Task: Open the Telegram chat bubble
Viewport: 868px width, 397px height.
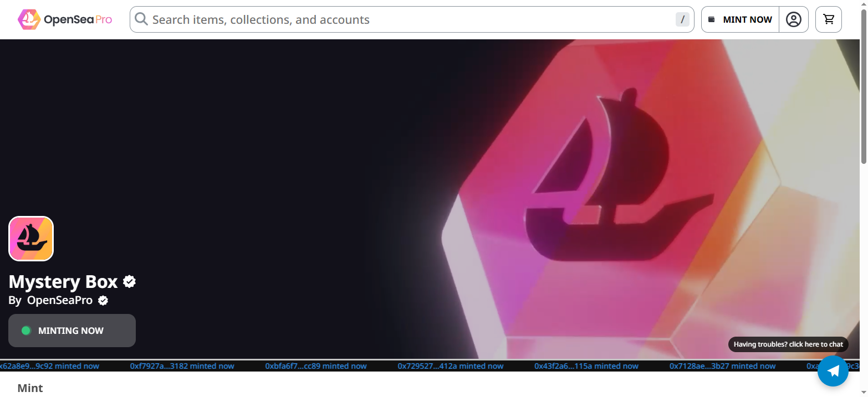Action: (833, 370)
